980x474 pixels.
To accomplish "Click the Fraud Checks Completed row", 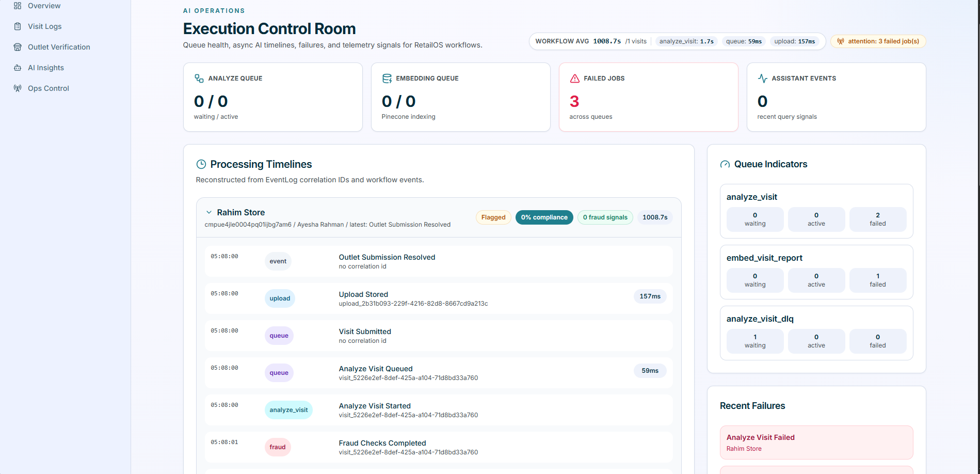I will [439, 447].
